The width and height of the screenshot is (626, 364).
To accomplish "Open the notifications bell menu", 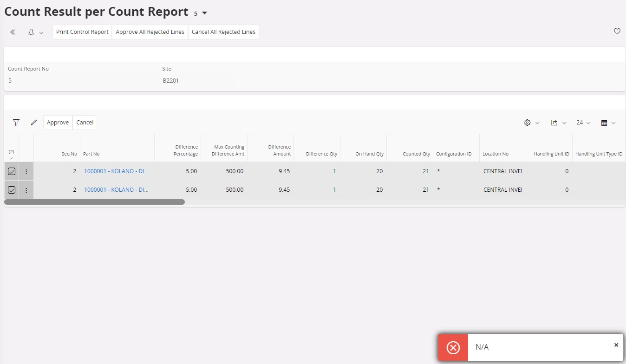I will (x=35, y=32).
